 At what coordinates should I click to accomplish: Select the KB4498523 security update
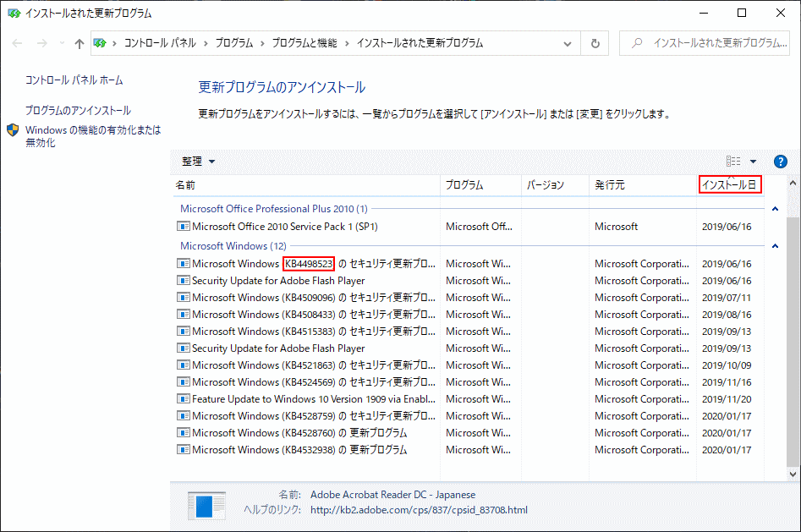pos(314,264)
